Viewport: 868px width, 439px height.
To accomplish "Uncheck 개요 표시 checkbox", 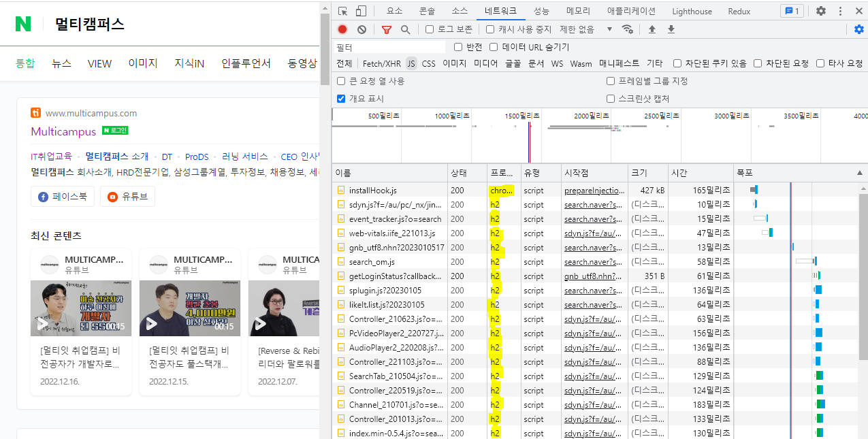I will point(341,99).
